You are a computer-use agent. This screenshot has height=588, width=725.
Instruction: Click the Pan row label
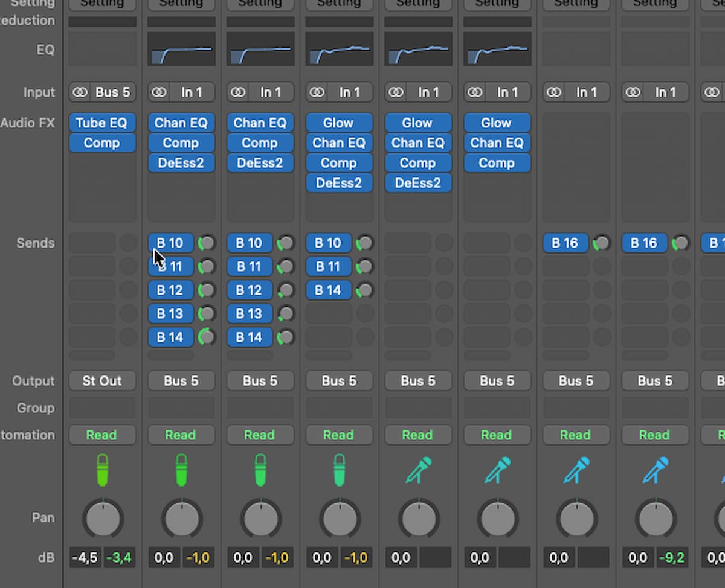click(x=43, y=517)
